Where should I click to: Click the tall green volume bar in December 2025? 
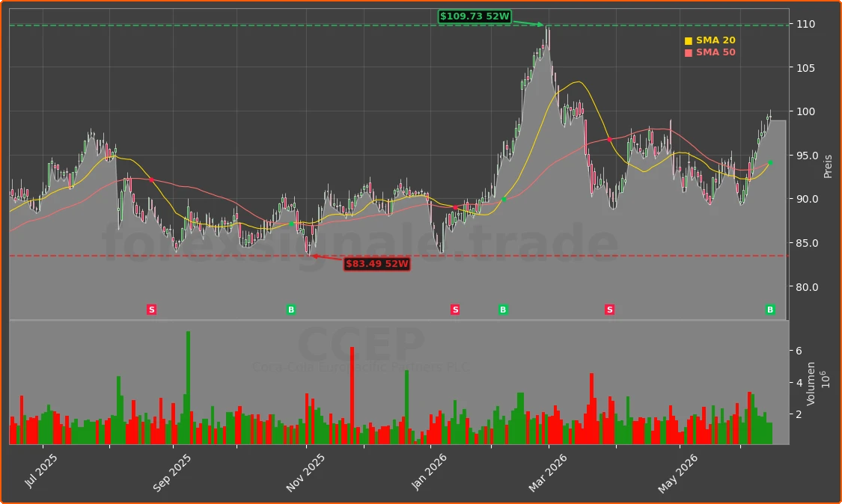407,407
